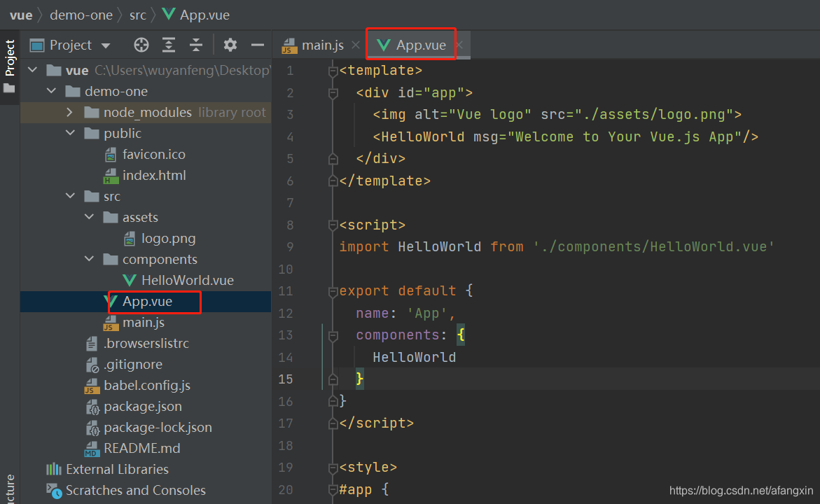
Task: Fold components object on line 13
Action: (x=333, y=335)
